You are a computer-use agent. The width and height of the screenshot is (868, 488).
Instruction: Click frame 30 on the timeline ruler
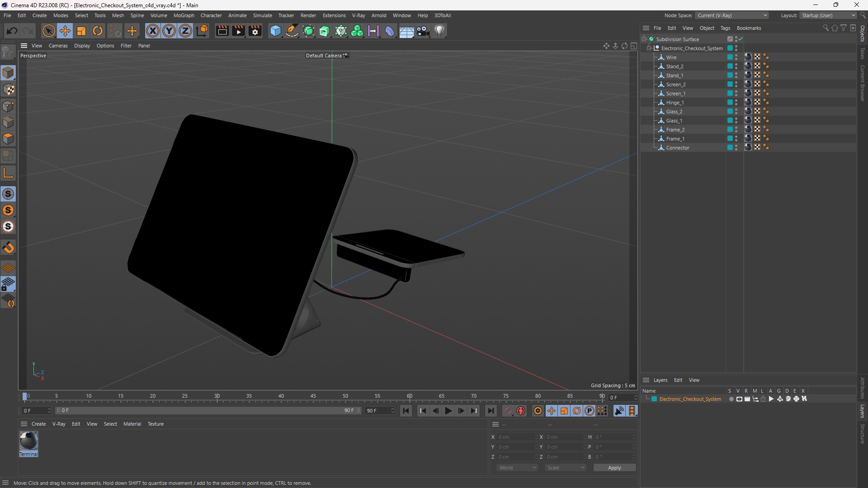217,396
